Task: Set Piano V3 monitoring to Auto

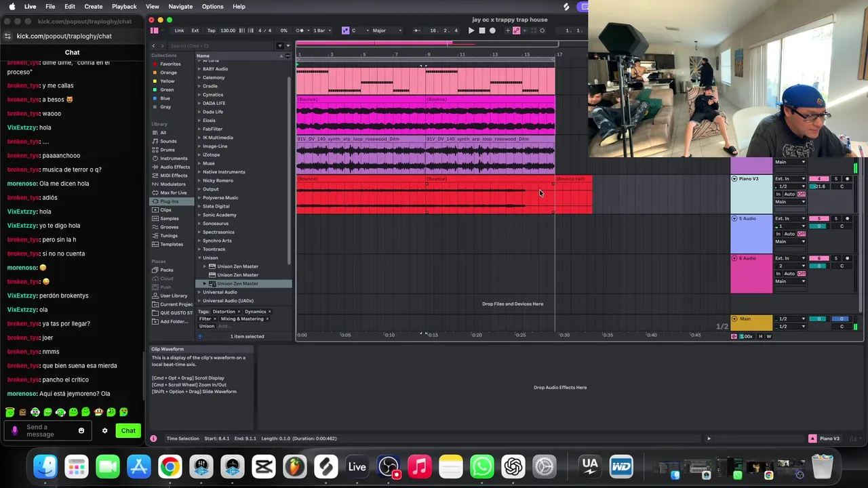Action: point(789,195)
